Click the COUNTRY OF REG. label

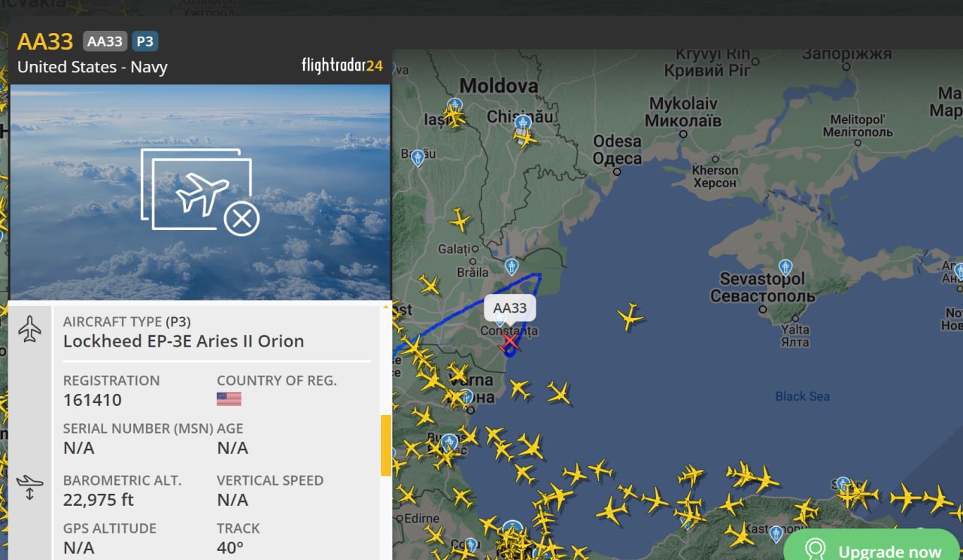click(277, 380)
